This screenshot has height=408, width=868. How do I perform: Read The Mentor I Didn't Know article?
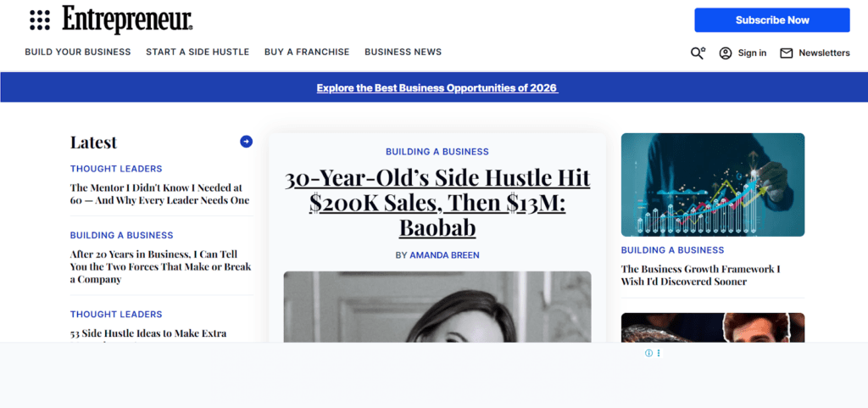(x=160, y=194)
